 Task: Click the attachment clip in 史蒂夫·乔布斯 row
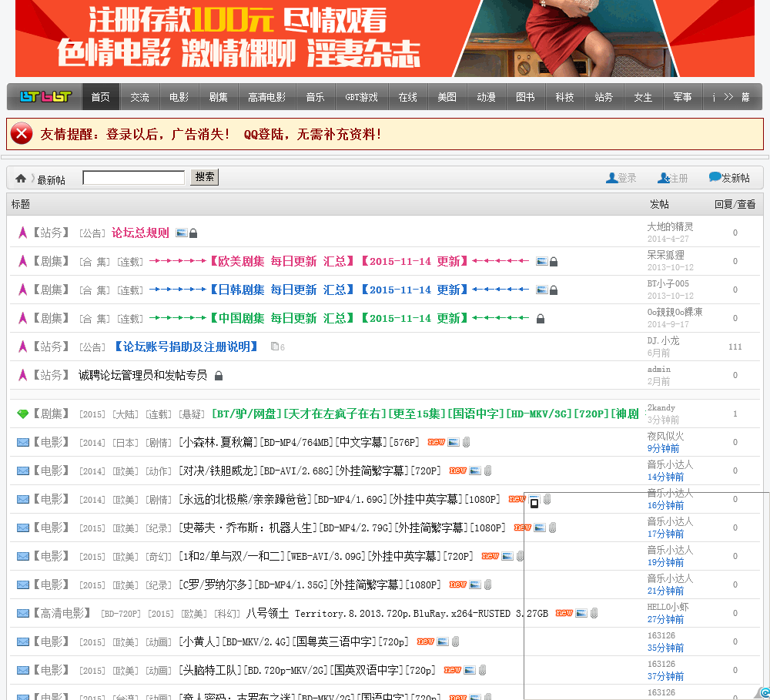click(x=552, y=528)
